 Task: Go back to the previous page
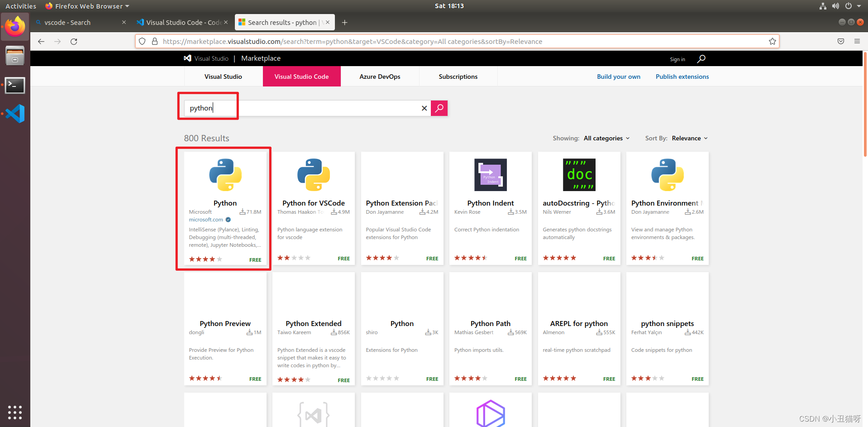(x=41, y=41)
